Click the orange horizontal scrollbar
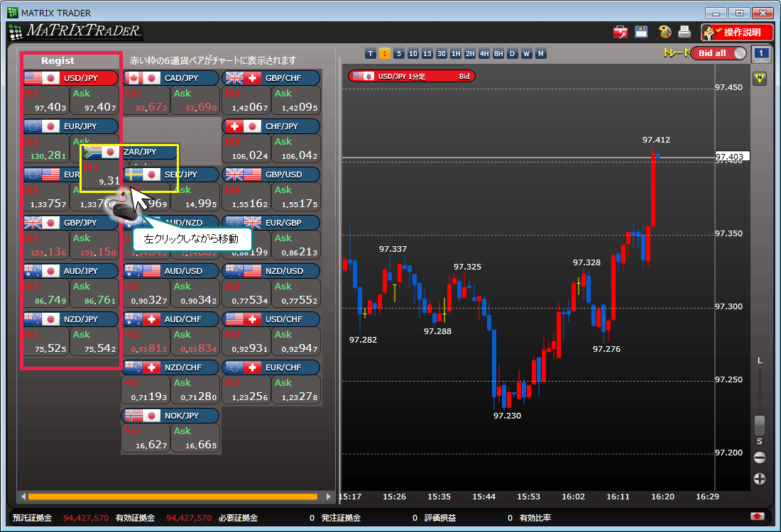Viewport: 781px width, 532px height. 173,496
